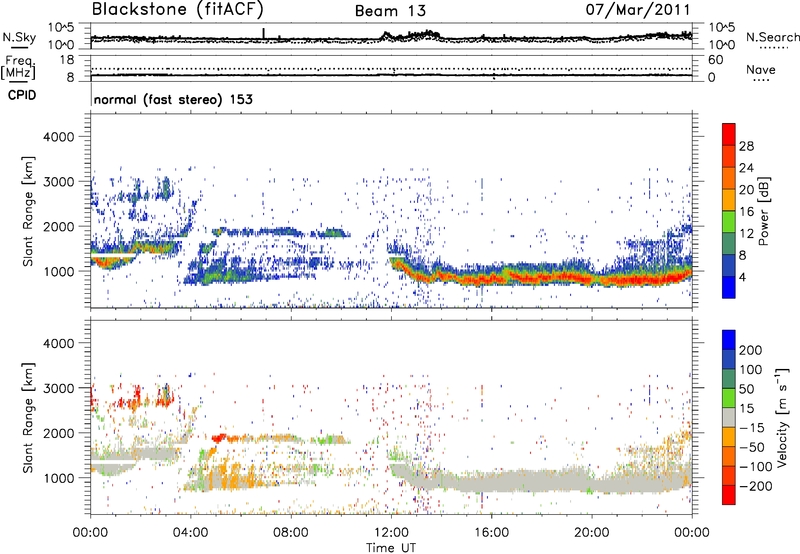Click the 'Nave' legend label
800x554 pixels.
click(761, 69)
